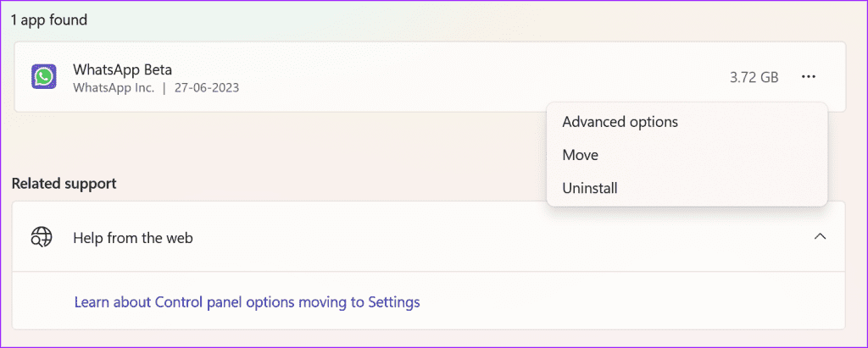Select Advanced options from the context menu
This screenshot has height=348, width=868.
(620, 122)
